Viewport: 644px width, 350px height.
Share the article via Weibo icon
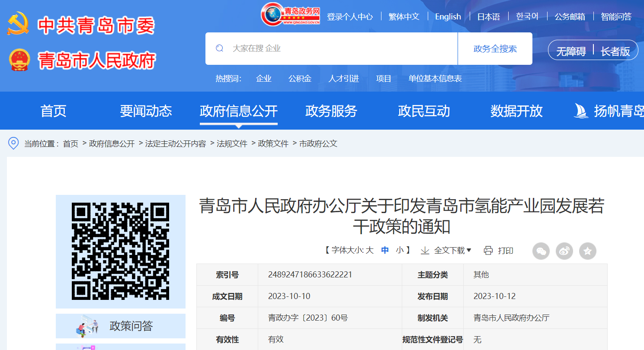coord(564,251)
